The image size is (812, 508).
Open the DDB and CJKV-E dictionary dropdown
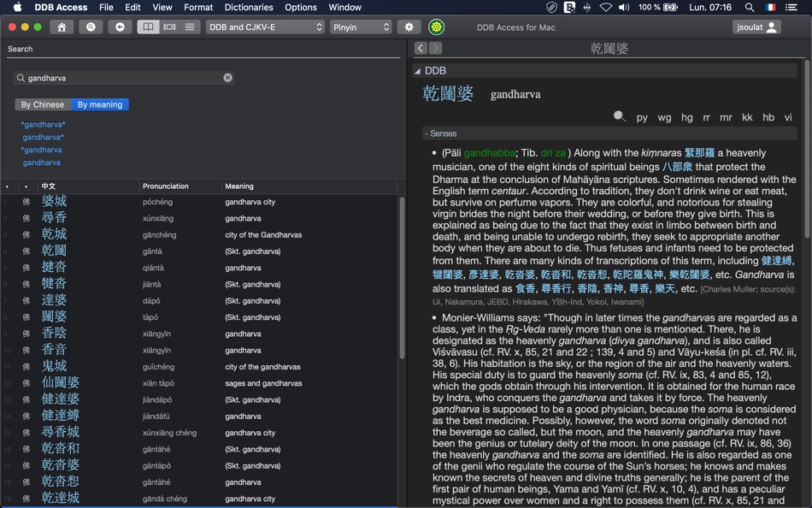point(265,27)
